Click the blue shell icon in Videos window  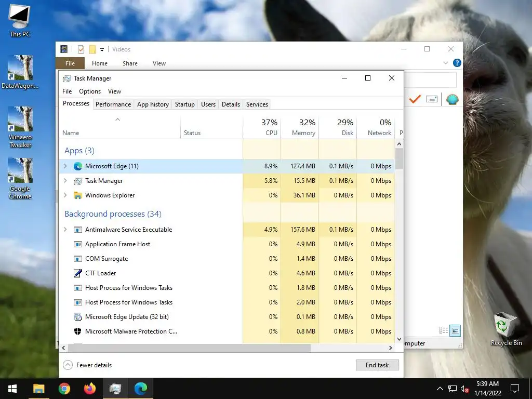tap(453, 99)
